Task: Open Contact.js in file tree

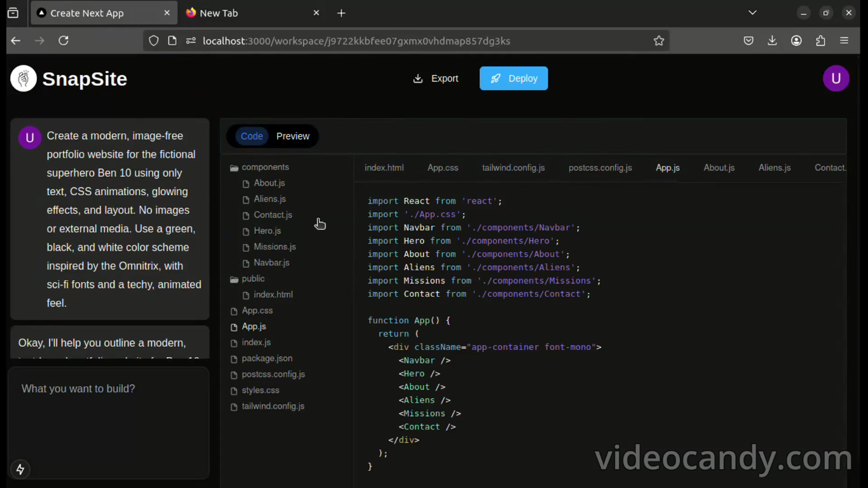Action: [273, 215]
